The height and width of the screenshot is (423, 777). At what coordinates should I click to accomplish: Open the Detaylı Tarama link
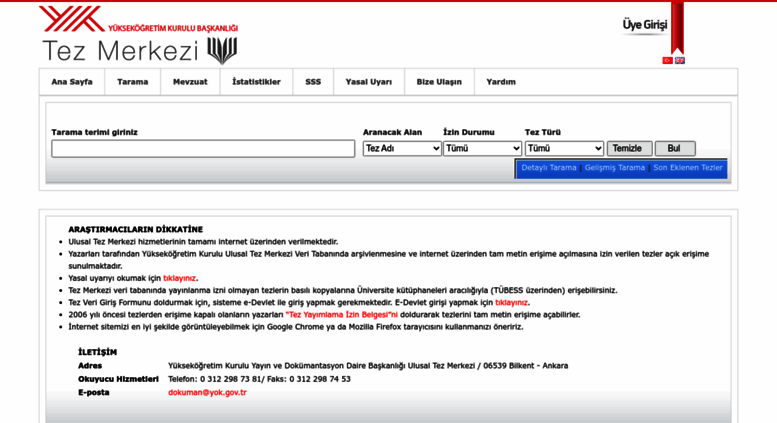pyautogui.click(x=549, y=168)
